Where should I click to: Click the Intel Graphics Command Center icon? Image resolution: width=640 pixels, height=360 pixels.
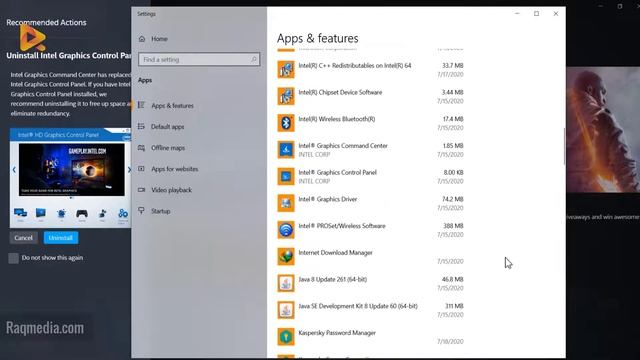pyautogui.click(x=286, y=150)
